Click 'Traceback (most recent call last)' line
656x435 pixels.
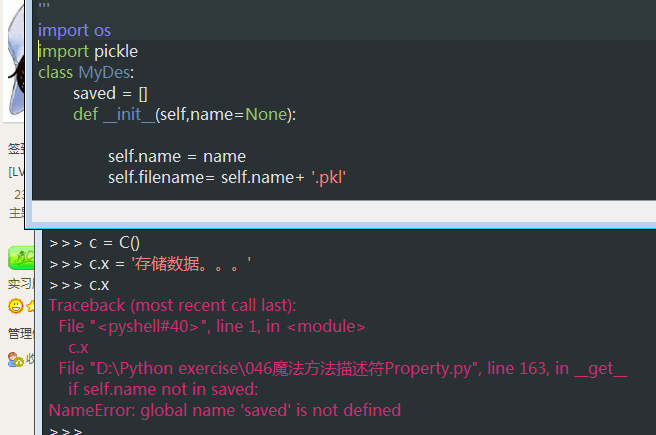click(172, 305)
